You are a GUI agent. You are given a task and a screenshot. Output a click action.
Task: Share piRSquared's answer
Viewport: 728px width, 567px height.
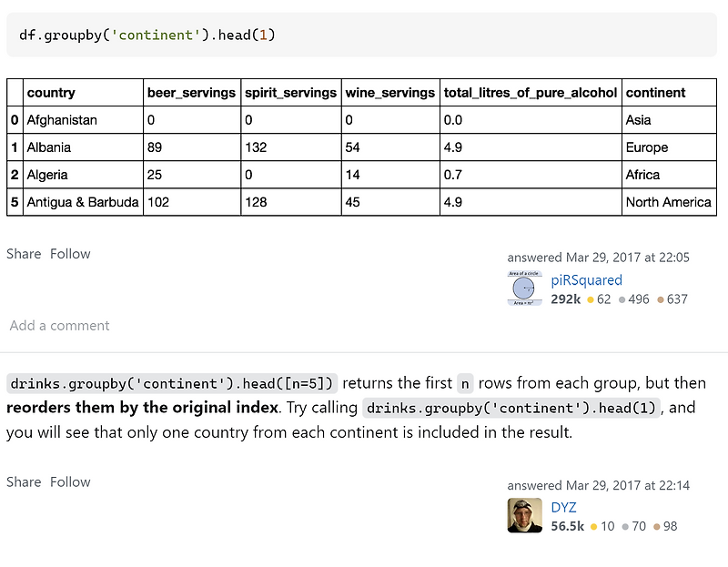point(24,254)
